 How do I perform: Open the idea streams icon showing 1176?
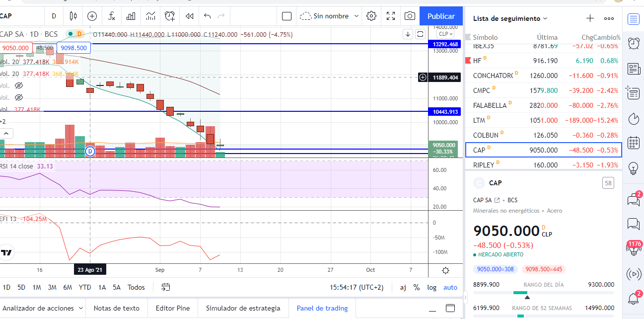pyautogui.click(x=634, y=248)
